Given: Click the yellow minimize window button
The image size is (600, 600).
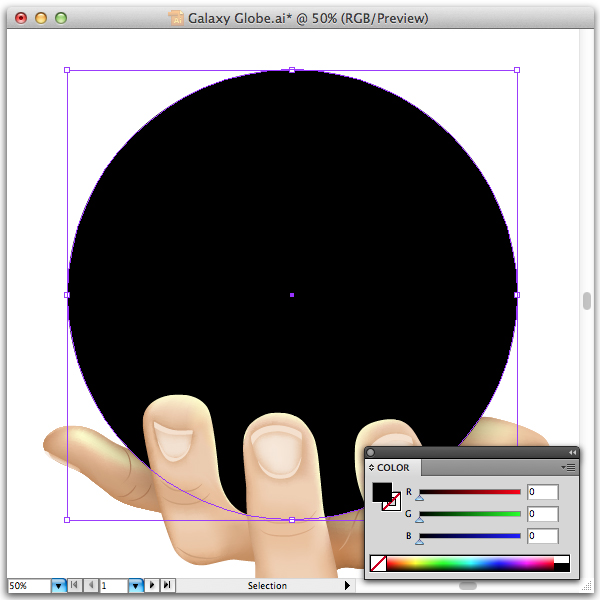Looking at the screenshot, I should pyautogui.click(x=41, y=18).
